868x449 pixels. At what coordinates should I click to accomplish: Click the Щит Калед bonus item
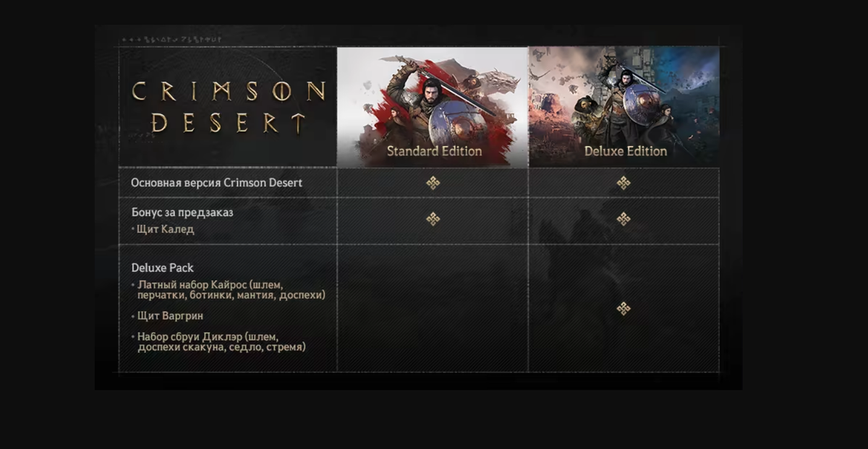point(166,229)
